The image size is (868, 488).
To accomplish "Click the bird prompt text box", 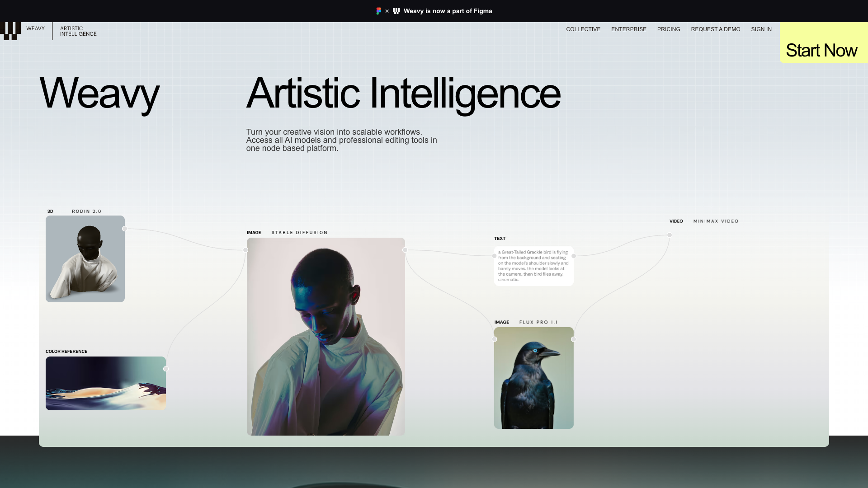I will [533, 266].
